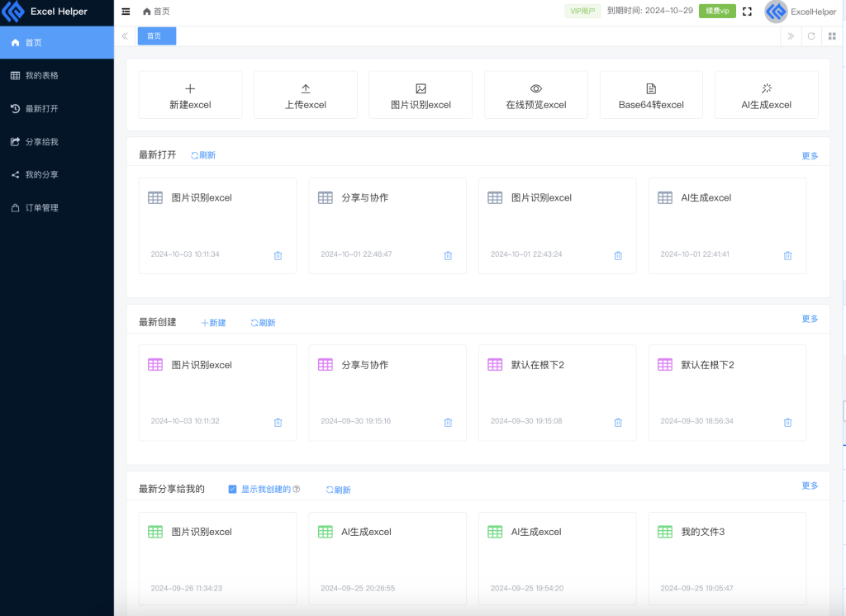Viewport: 846px width, 616px height.
Task: Click the AI生成excel action card
Action: [x=766, y=95]
